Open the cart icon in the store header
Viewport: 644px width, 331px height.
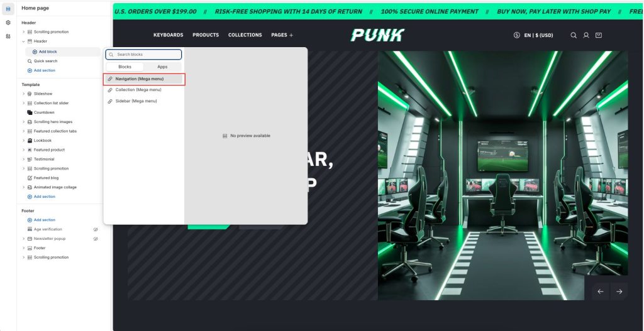[x=599, y=35]
